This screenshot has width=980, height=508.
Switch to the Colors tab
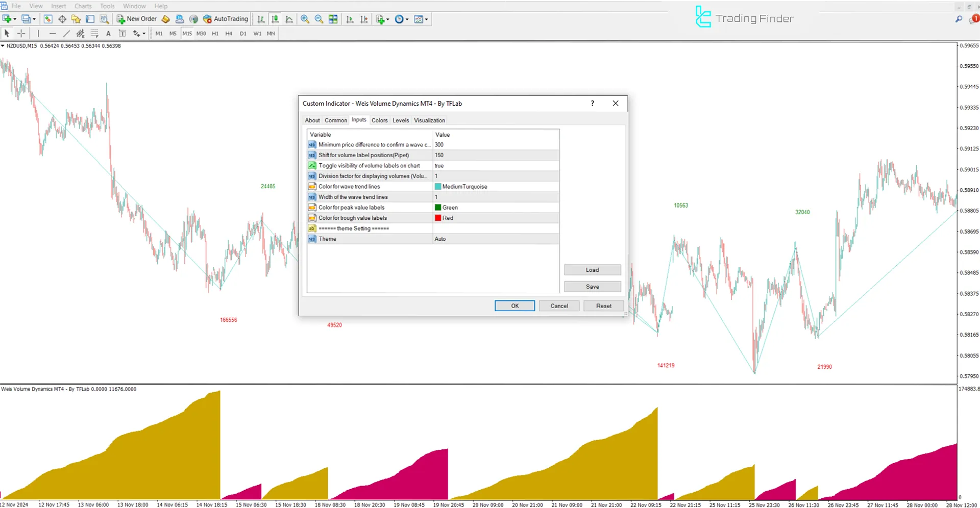pyautogui.click(x=380, y=120)
